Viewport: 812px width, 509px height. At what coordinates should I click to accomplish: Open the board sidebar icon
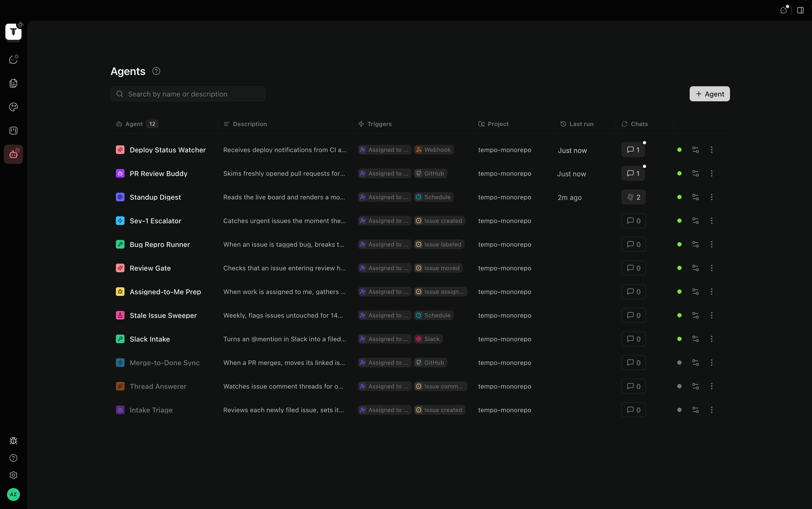click(13, 131)
